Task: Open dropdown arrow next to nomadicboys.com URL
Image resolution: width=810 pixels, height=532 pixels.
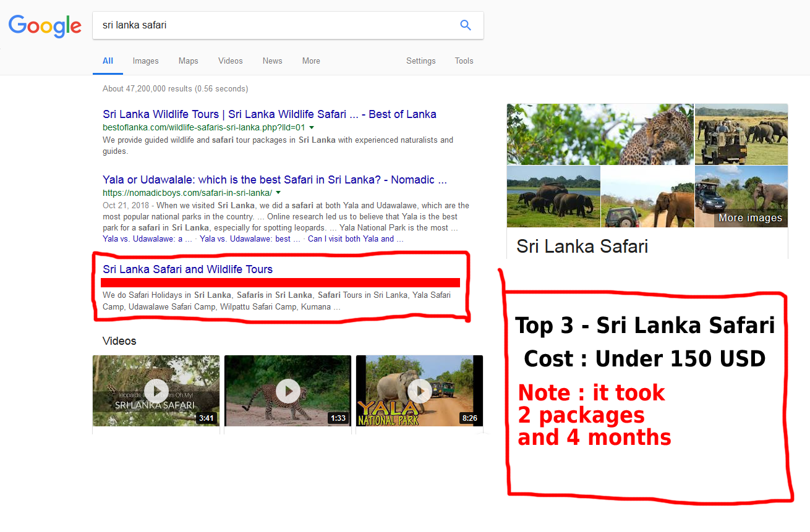Action: click(278, 193)
